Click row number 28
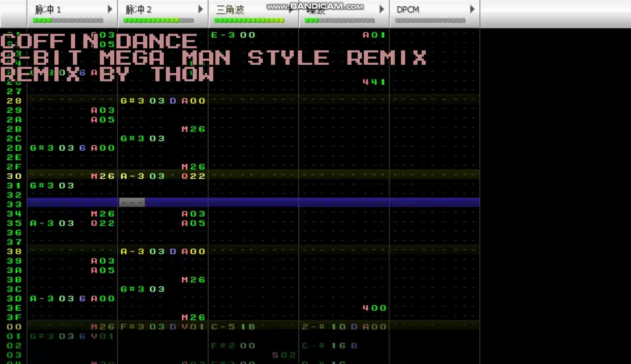 [x=14, y=101]
